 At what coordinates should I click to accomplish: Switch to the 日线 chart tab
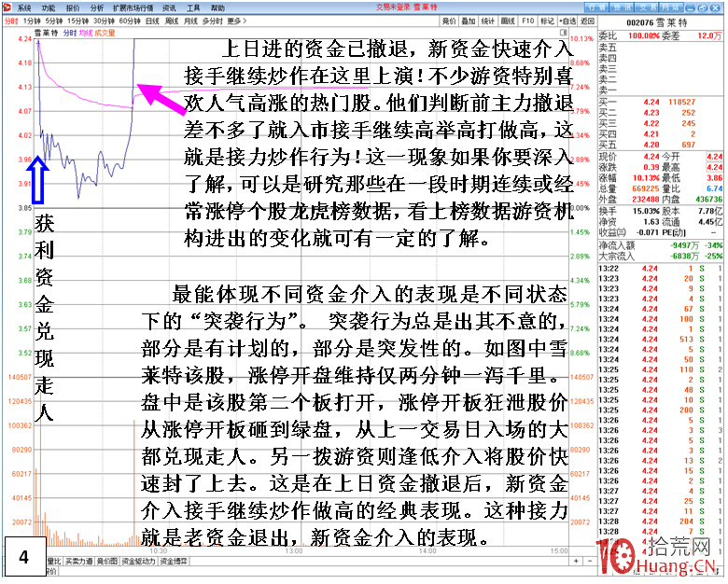pyautogui.click(x=152, y=21)
